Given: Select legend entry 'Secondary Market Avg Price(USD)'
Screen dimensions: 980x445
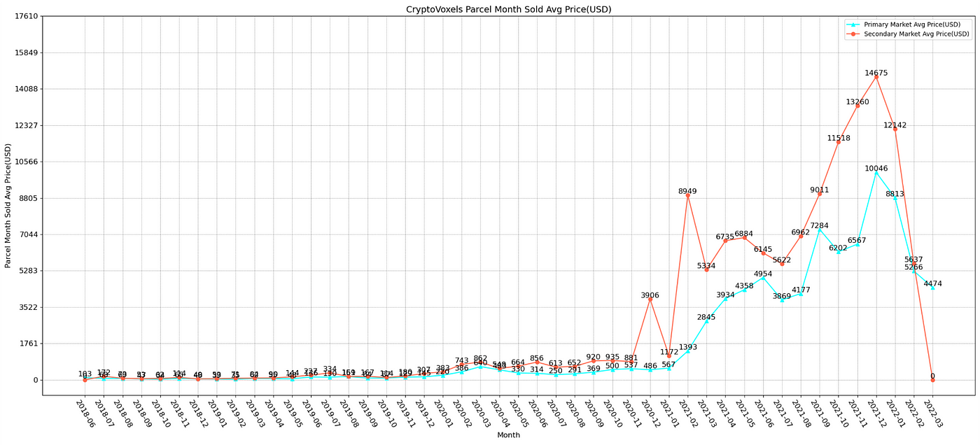Looking at the screenshot, I should pos(917,34).
